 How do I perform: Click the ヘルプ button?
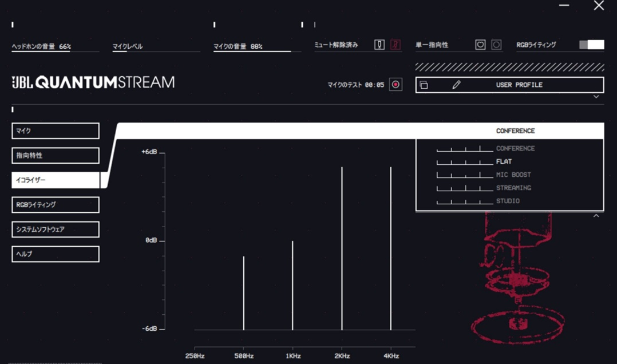[55, 254]
